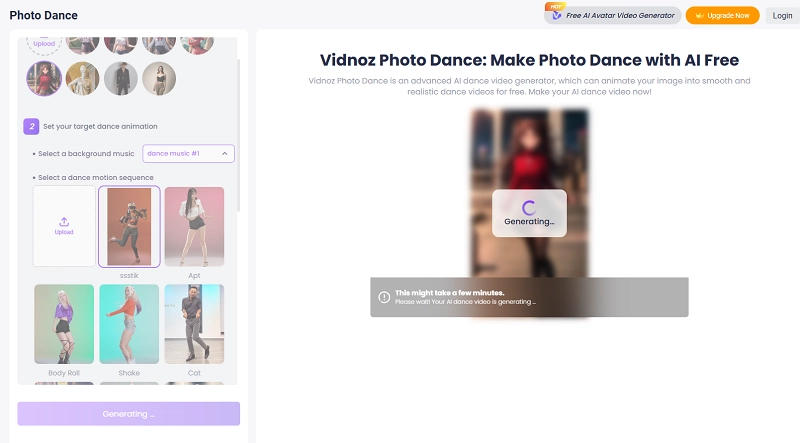The width and height of the screenshot is (800, 443).
Task: Click the crown icon on Upgrade Now
Action: pos(699,16)
